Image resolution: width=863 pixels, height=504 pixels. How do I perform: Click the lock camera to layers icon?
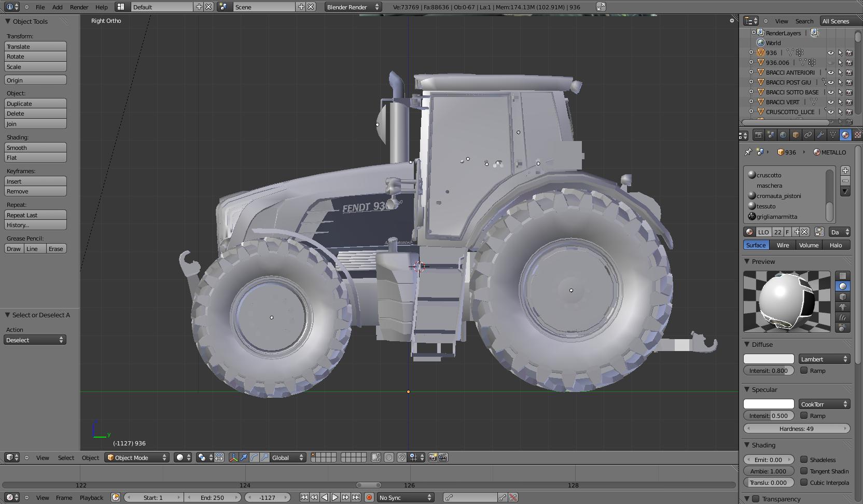(376, 457)
